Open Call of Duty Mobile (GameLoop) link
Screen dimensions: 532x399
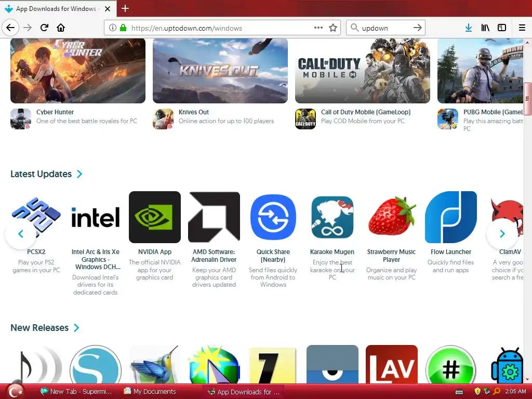click(x=366, y=112)
